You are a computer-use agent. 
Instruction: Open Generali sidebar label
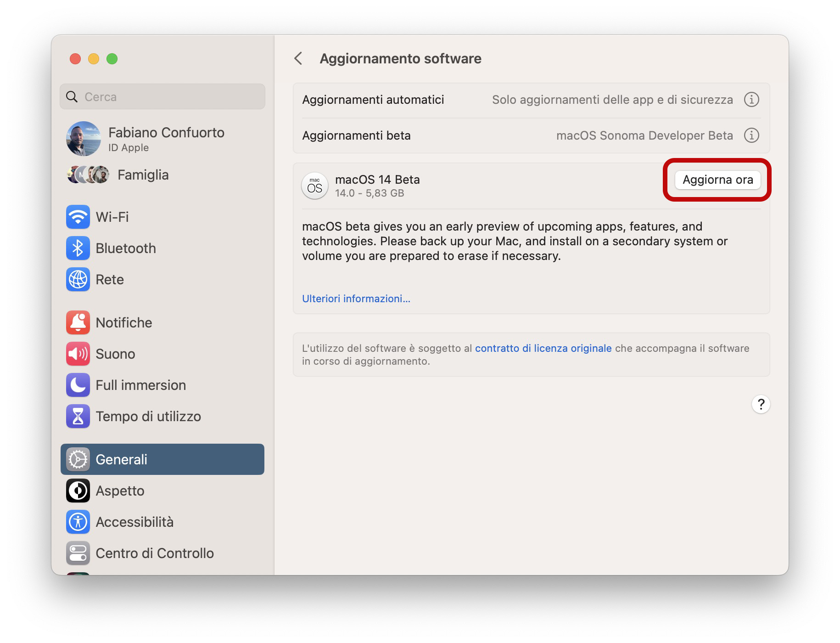[122, 459]
